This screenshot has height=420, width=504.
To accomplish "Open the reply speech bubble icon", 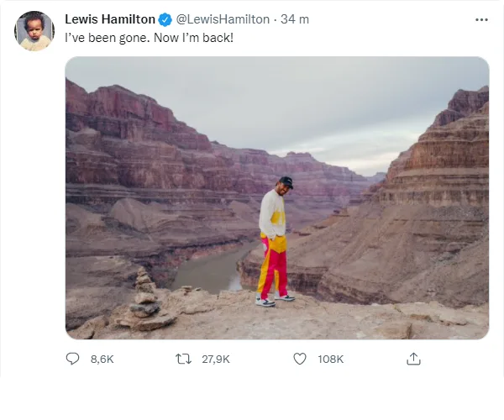I will (x=72, y=359).
